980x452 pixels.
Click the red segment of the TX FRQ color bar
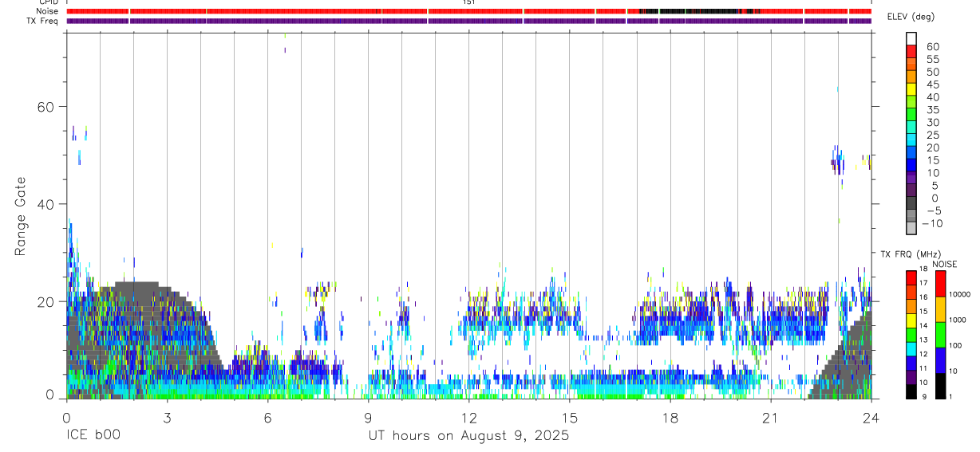(911, 277)
